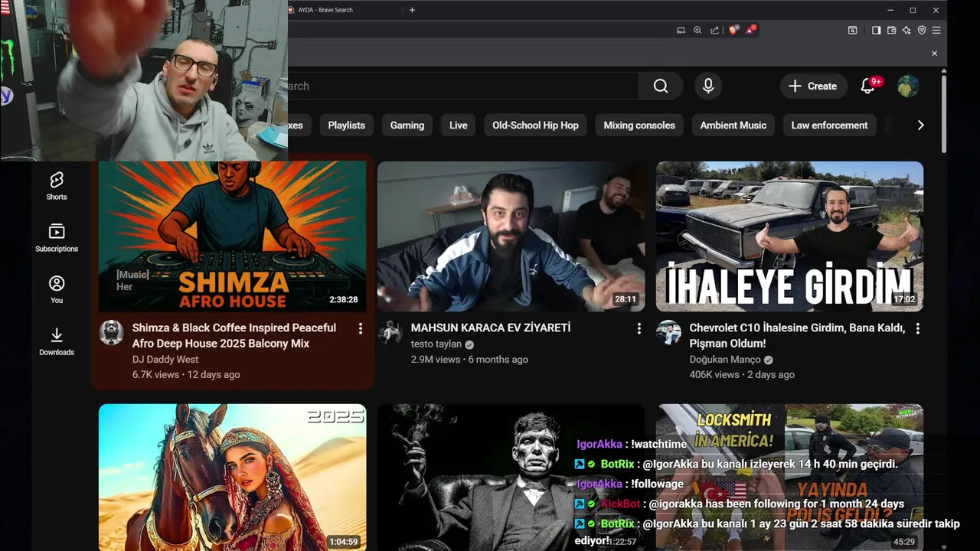Screen dimensions: 980x551
Task: Open DJ Daddy West channel avatar
Action: click(111, 333)
